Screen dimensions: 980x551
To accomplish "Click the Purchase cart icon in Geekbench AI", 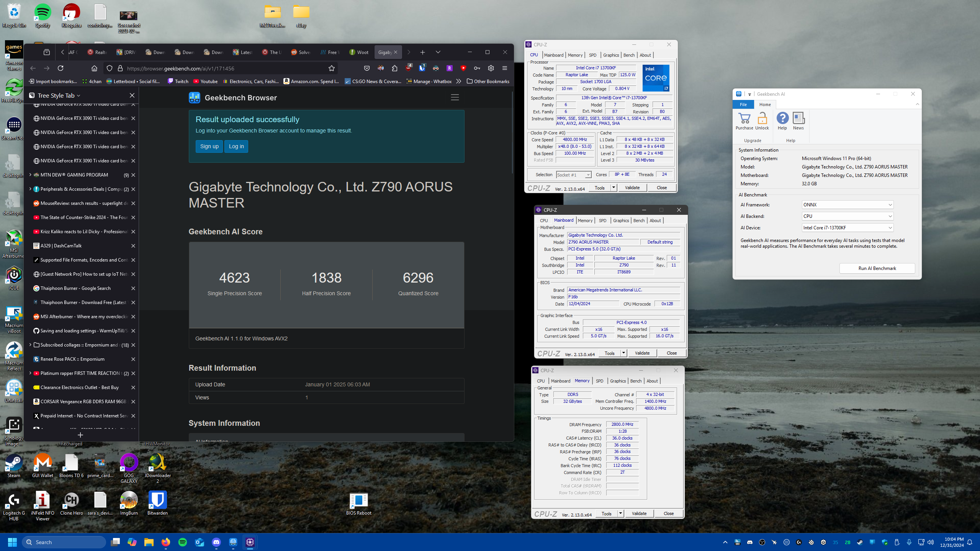I will [744, 121].
